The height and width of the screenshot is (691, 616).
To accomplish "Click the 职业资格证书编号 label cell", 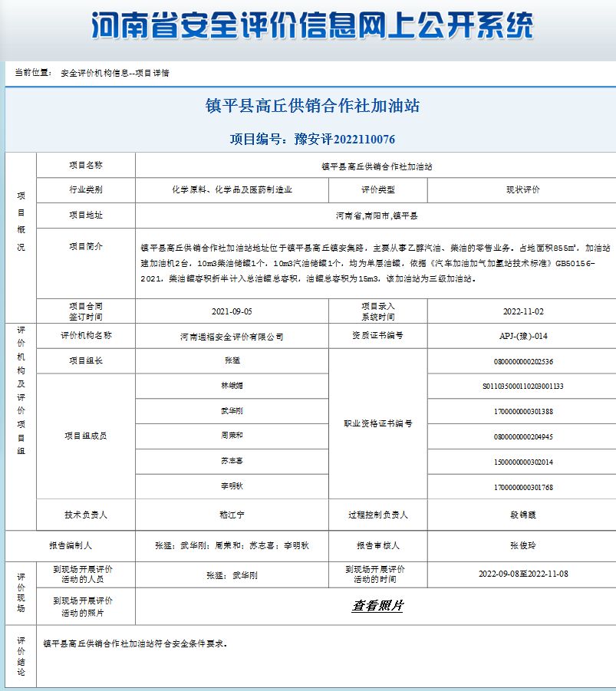I will (x=378, y=424).
